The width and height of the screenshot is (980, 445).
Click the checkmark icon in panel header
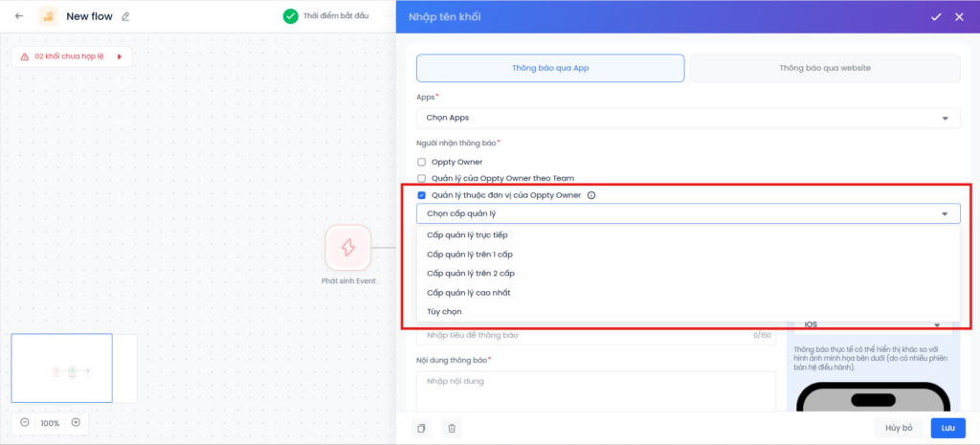pyautogui.click(x=936, y=16)
